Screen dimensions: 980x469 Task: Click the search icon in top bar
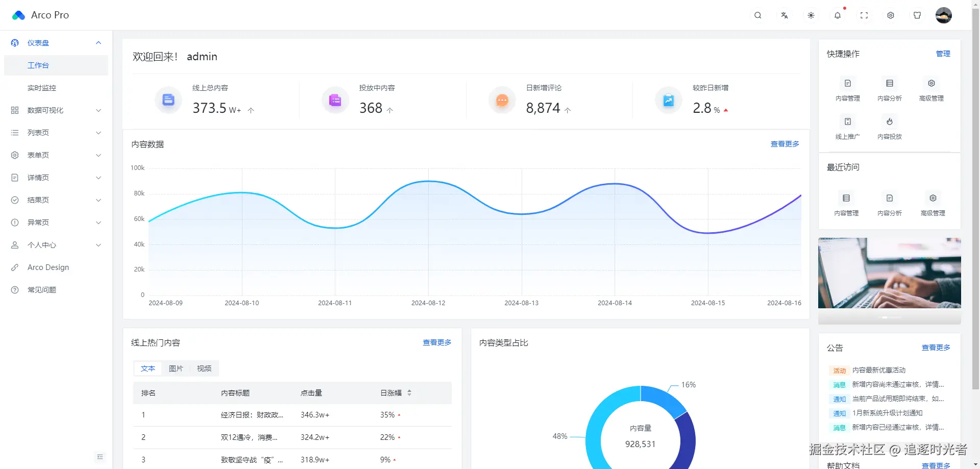(x=758, y=15)
